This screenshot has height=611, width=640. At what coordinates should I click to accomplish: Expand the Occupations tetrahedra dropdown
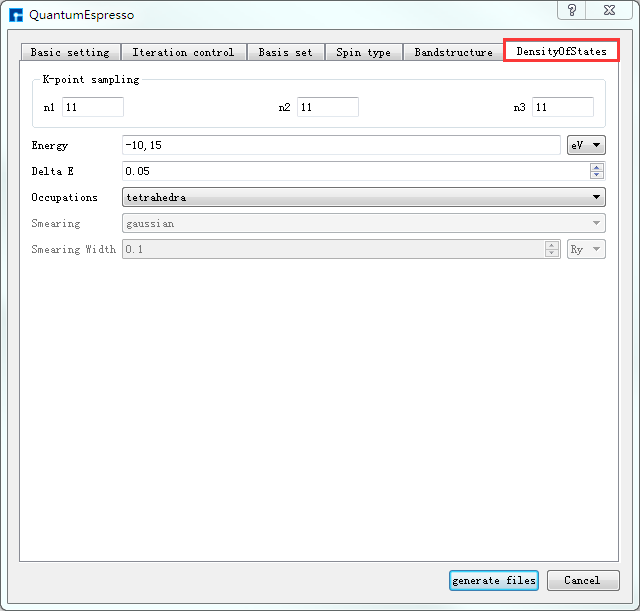coord(364,198)
